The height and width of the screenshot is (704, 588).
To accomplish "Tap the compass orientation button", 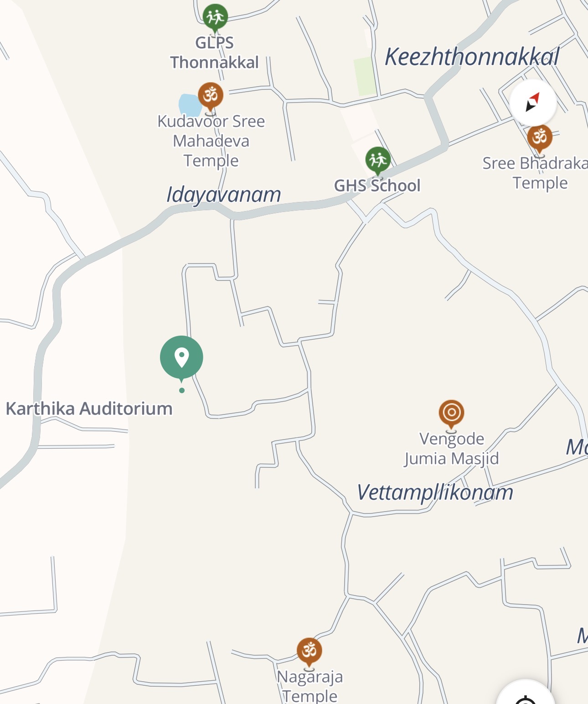I will pos(532,103).
